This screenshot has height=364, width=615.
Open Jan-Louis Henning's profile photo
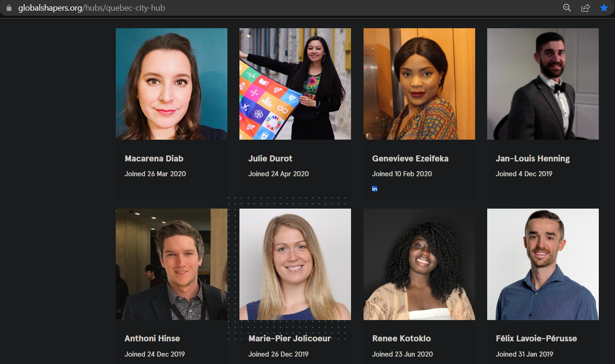(543, 84)
